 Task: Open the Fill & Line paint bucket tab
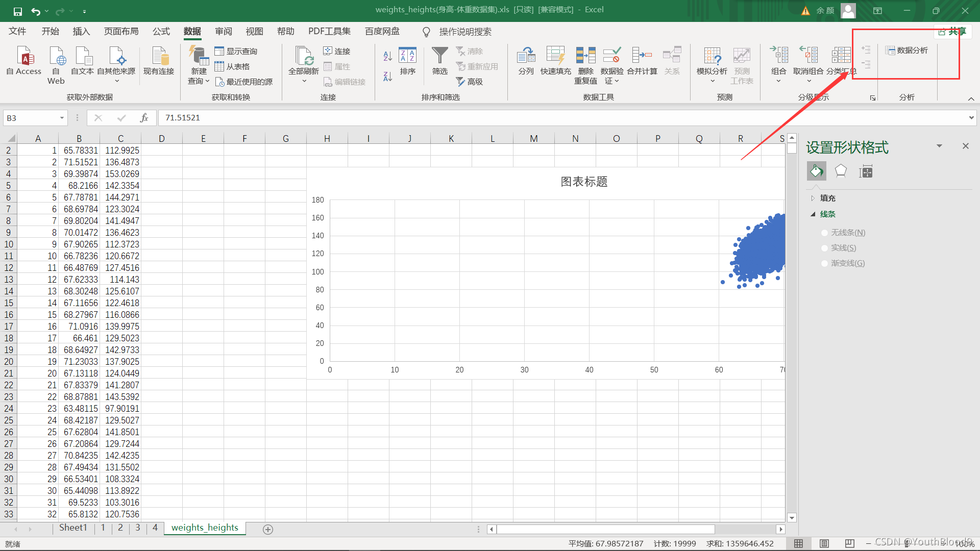point(816,171)
